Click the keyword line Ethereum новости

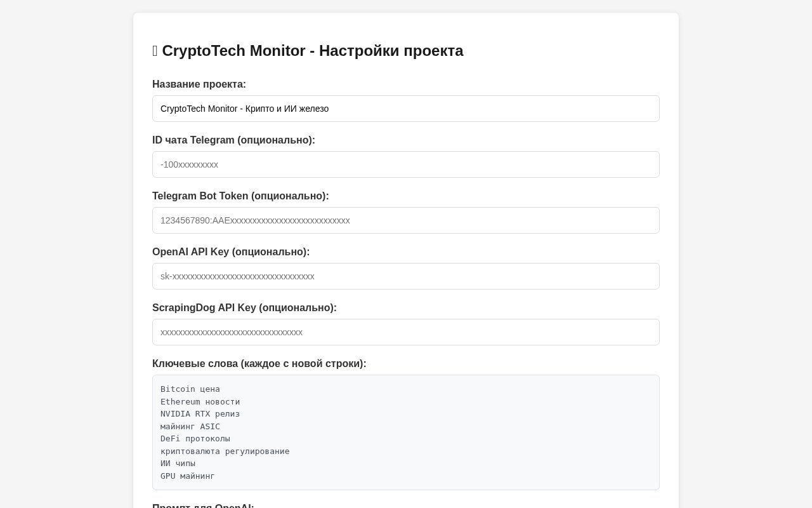pyautogui.click(x=200, y=401)
